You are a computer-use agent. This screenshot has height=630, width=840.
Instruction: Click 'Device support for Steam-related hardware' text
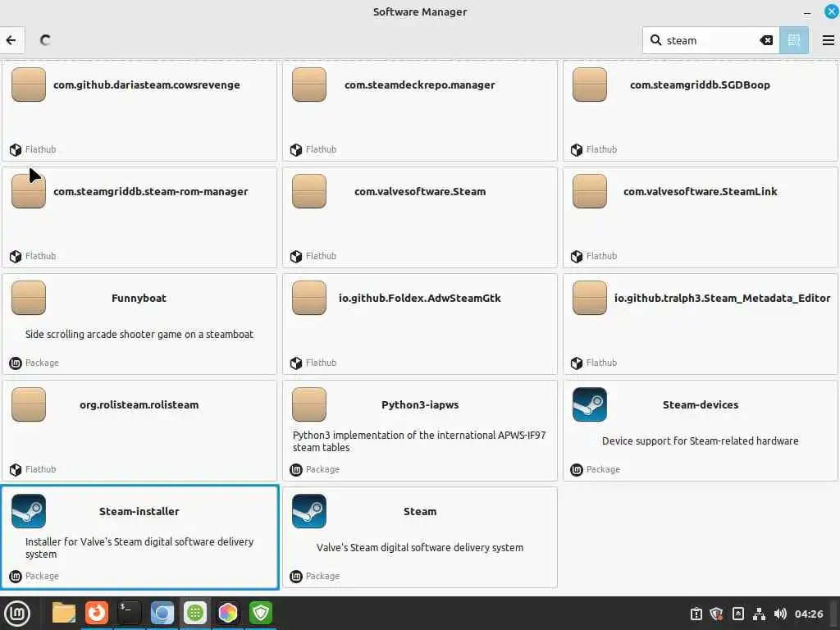pos(701,441)
